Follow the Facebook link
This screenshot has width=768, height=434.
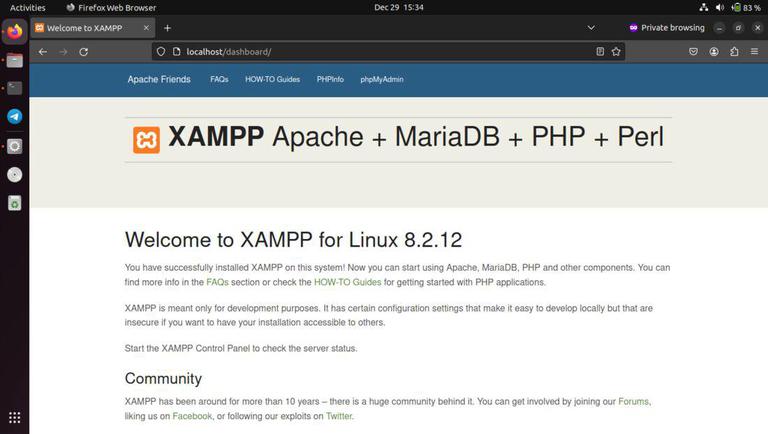(x=192, y=416)
